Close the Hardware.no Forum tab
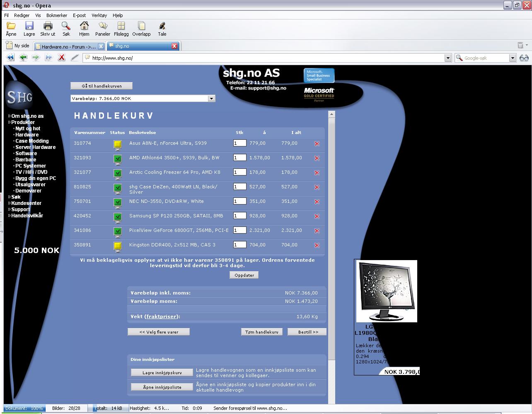This screenshot has height=414, width=532. pos(101,46)
